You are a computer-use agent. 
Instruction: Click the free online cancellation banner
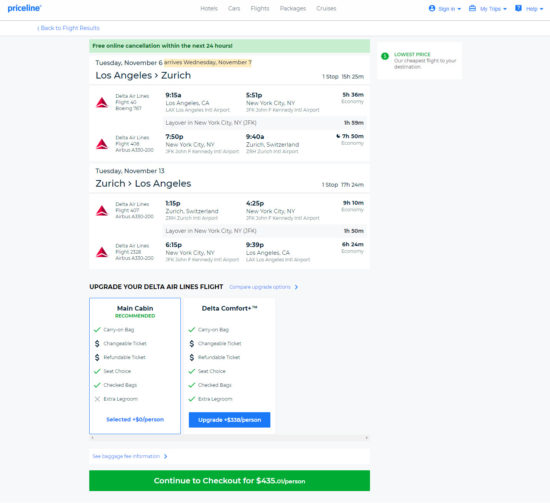[229, 46]
